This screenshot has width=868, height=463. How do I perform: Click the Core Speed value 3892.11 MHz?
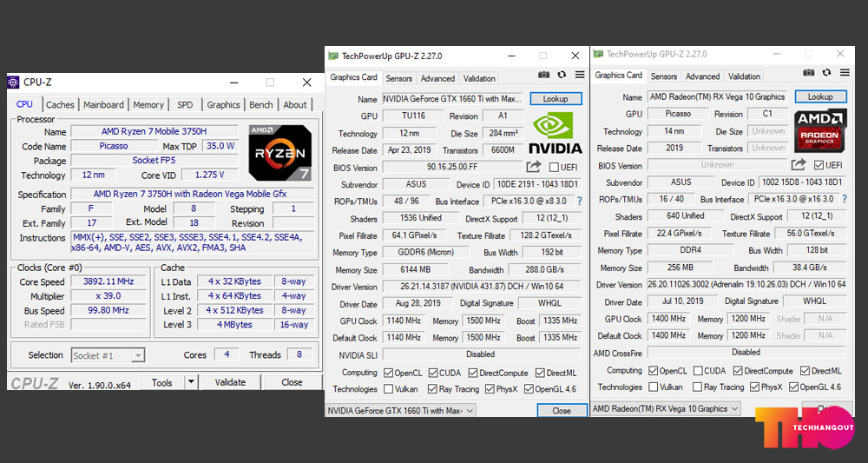tap(108, 281)
